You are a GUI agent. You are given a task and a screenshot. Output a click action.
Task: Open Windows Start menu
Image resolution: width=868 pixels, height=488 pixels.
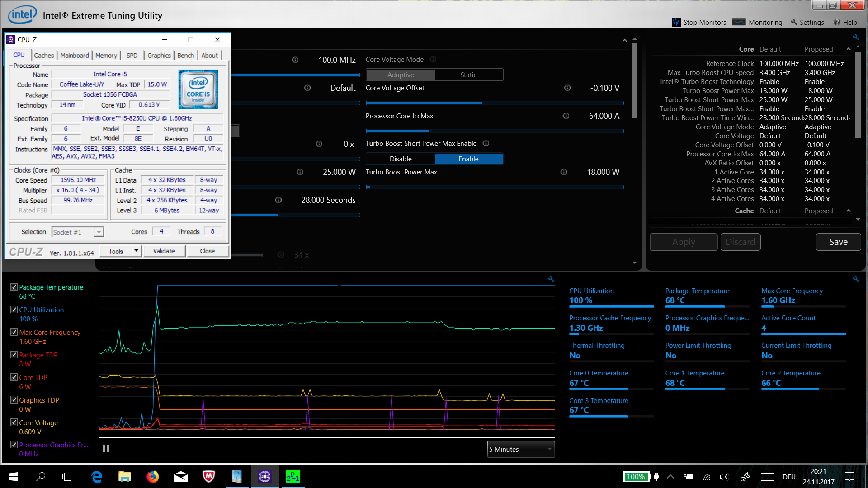(x=14, y=477)
